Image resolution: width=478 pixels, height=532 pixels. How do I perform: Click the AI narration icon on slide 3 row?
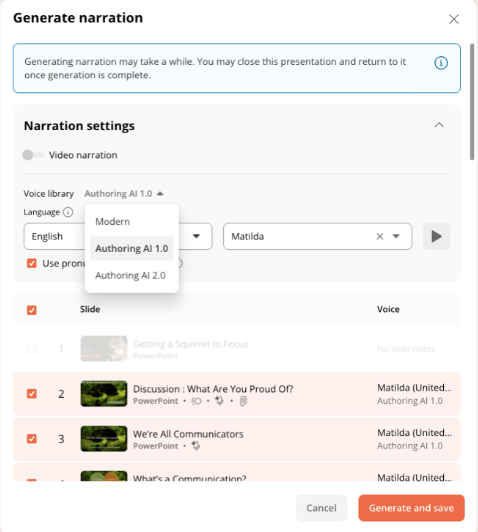(196, 446)
